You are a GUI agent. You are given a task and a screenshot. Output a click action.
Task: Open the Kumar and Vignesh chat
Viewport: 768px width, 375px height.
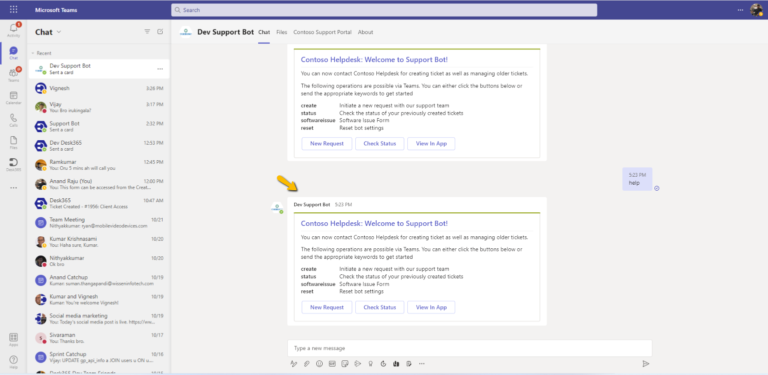coord(99,299)
